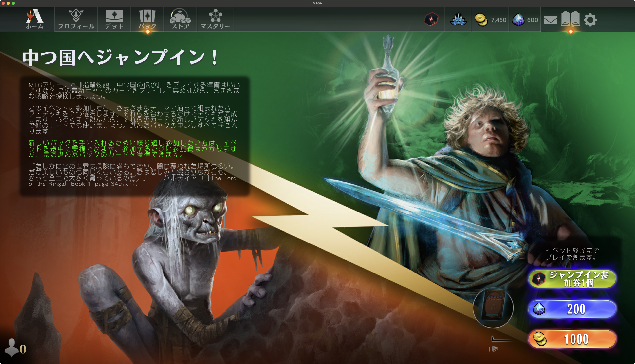
Task: Open the Home (ホーム) tab
Action: (35, 19)
